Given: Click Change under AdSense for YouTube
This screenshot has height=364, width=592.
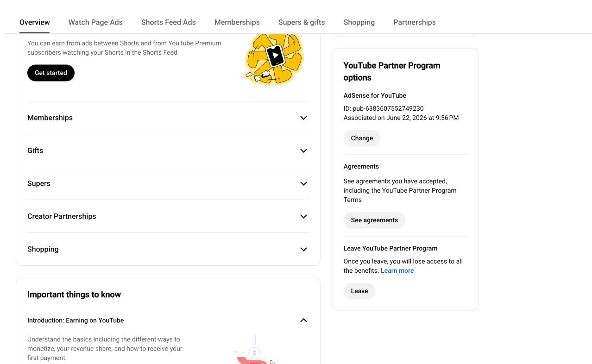Looking at the screenshot, I should (362, 138).
